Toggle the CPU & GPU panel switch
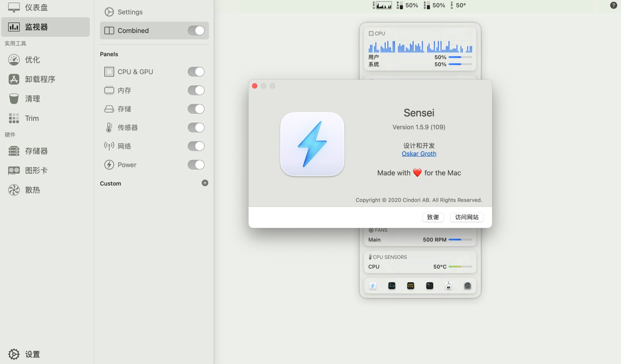The image size is (621, 364). tap(196, 72)
